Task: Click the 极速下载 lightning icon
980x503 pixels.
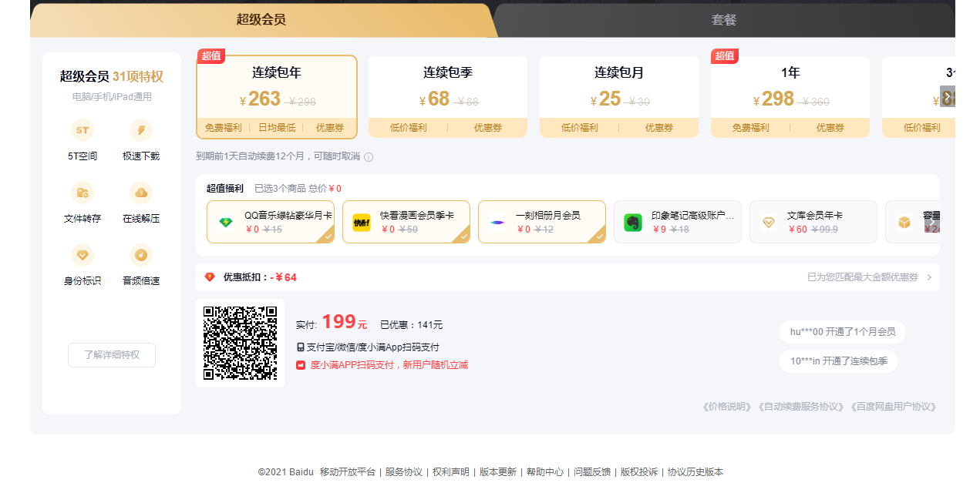Action: click(x=140, y=130)
